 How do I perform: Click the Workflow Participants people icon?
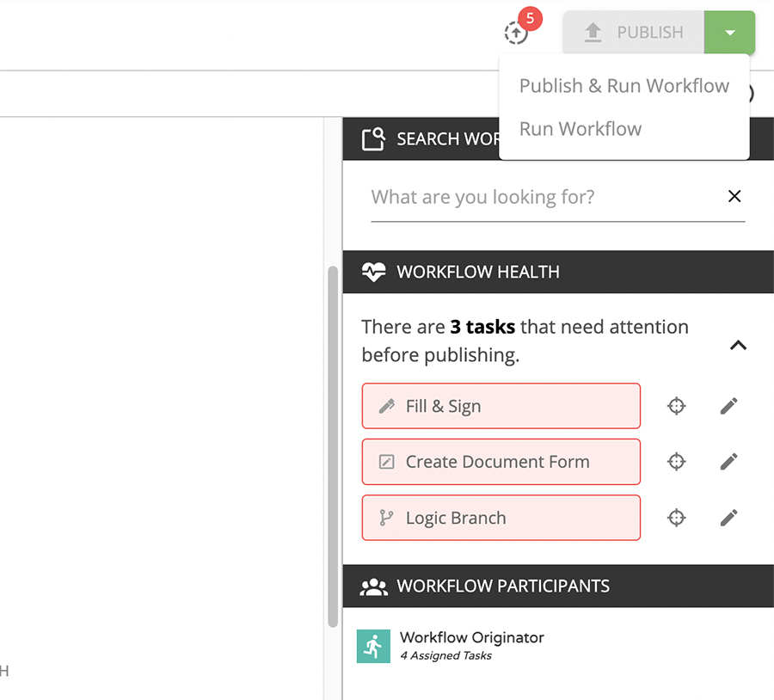pos(373,586)
